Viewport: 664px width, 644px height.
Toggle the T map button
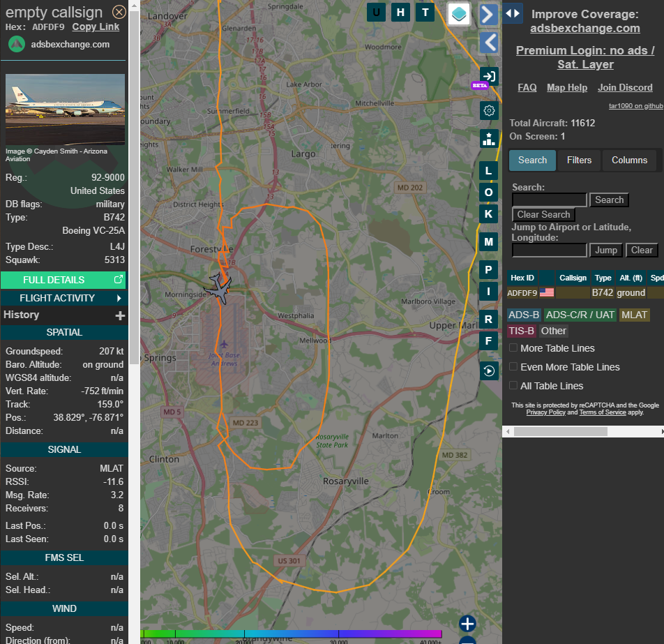pos(425,13)
